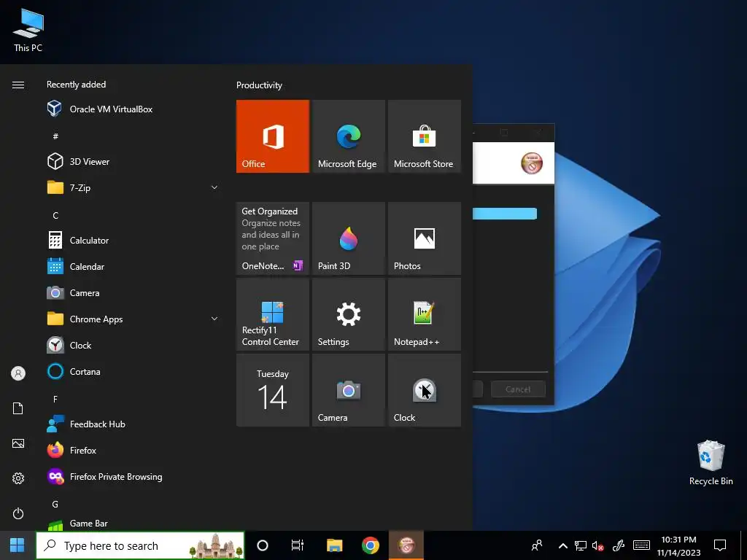Open Camera from the app list
Screen dimensions: 747x560
coord(133,293)
